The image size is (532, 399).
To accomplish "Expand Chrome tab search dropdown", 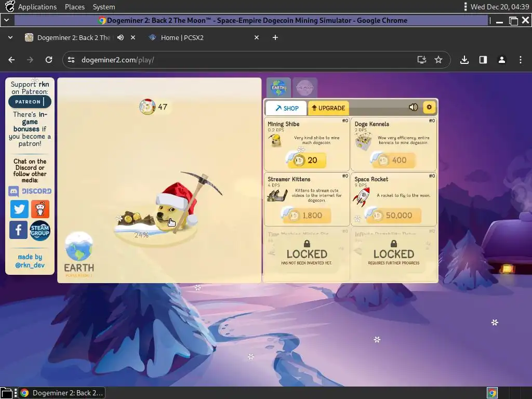I will (x=10, y=37).
